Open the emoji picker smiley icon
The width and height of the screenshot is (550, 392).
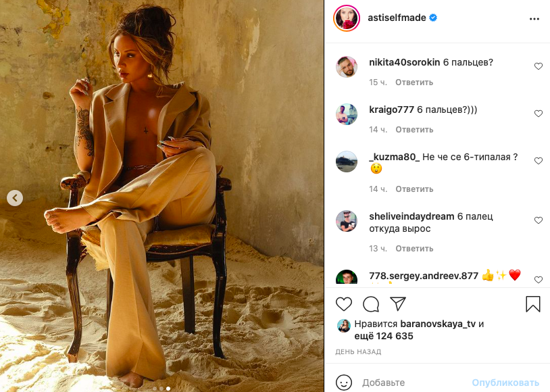point(344,383)
